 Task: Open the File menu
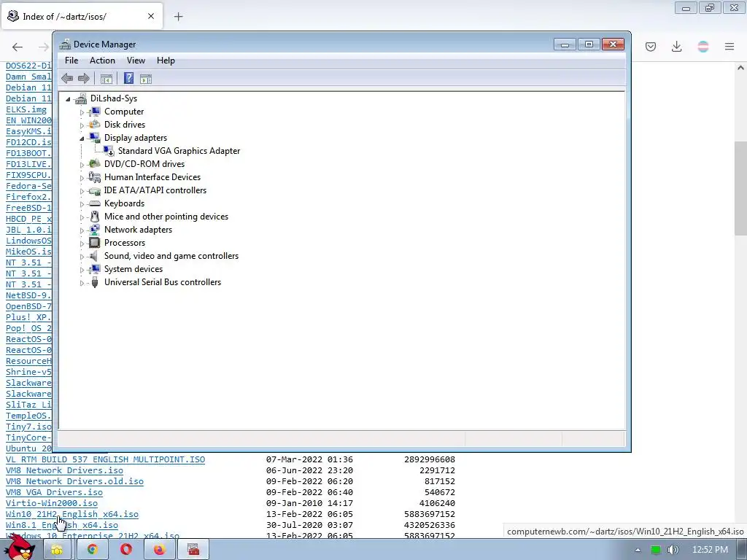tap(71, 61)
